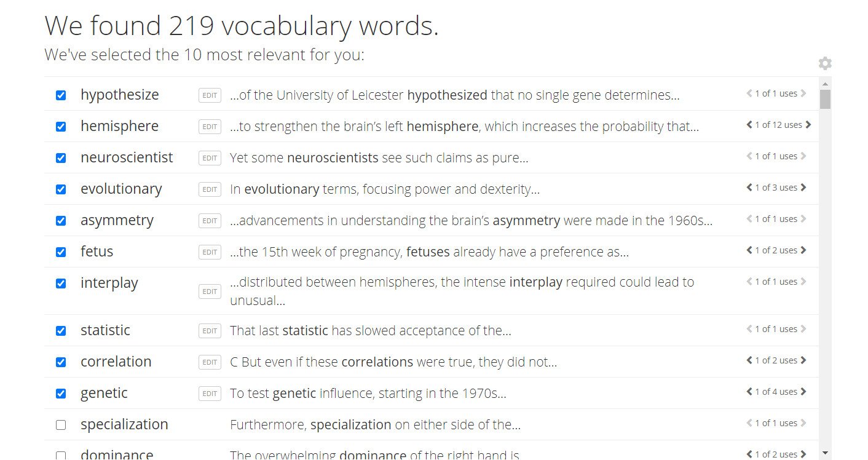Click the scrollbar up arrow
Viewport: 868px width, 460px height.
[x=824, y=83]
